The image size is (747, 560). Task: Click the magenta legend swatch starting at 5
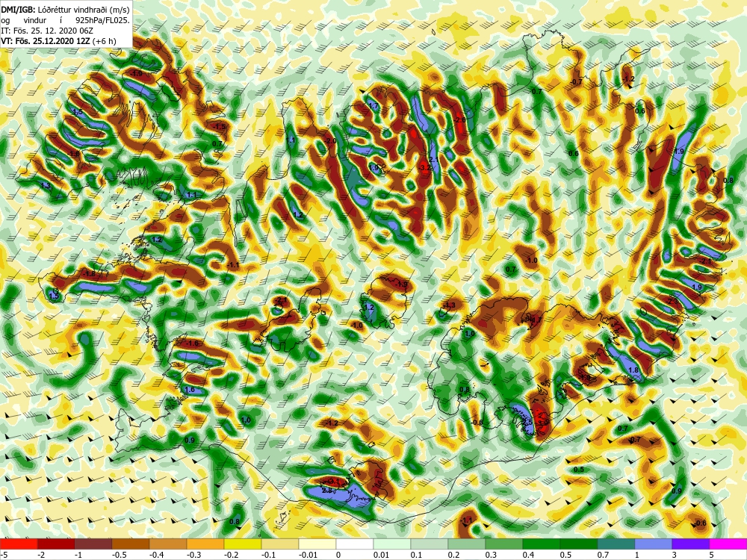pos(728,544)
